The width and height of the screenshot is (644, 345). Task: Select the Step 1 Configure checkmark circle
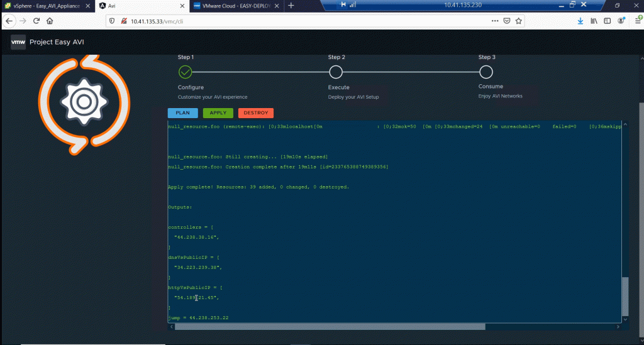185,72
